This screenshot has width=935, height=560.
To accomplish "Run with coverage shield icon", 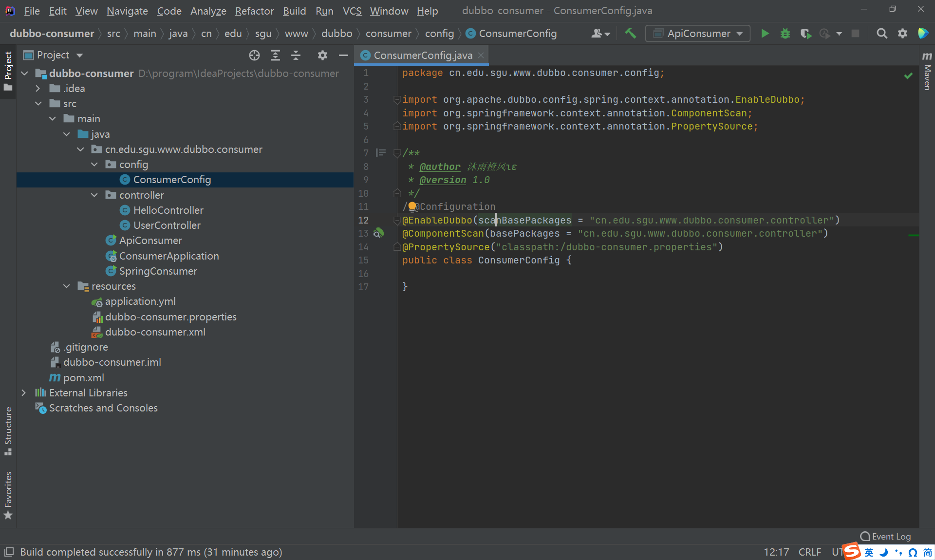I will tap(805, 34).
